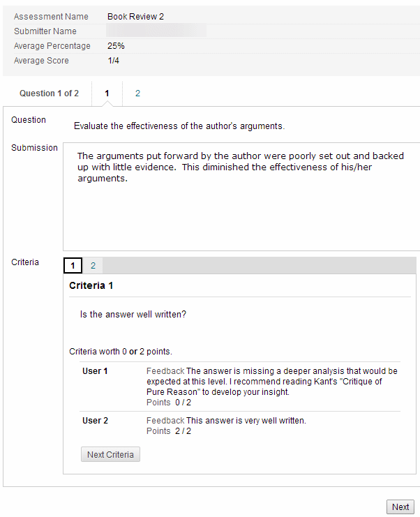This screenshot has width=420, height=517.
Task: Click the 'Criteria 1' heading
Action: (91, 286)
